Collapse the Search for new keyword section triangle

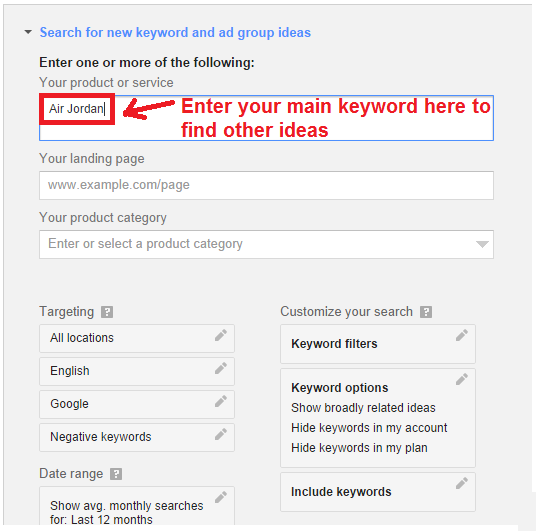click(28, 32)
